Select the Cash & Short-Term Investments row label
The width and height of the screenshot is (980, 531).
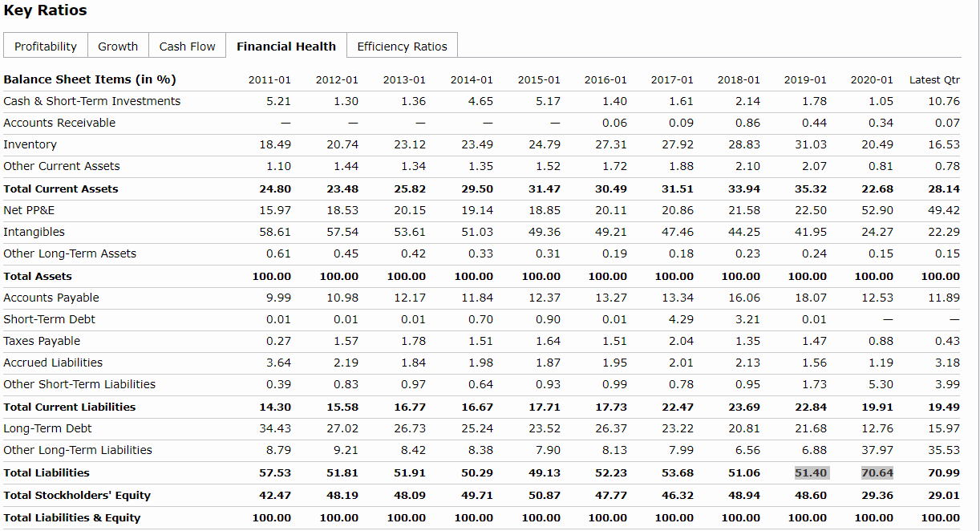point(92,101)
